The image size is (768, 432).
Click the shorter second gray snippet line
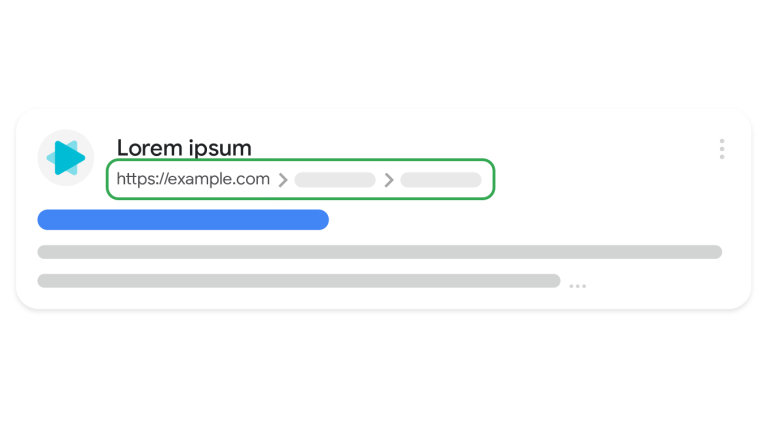[299, 281]
